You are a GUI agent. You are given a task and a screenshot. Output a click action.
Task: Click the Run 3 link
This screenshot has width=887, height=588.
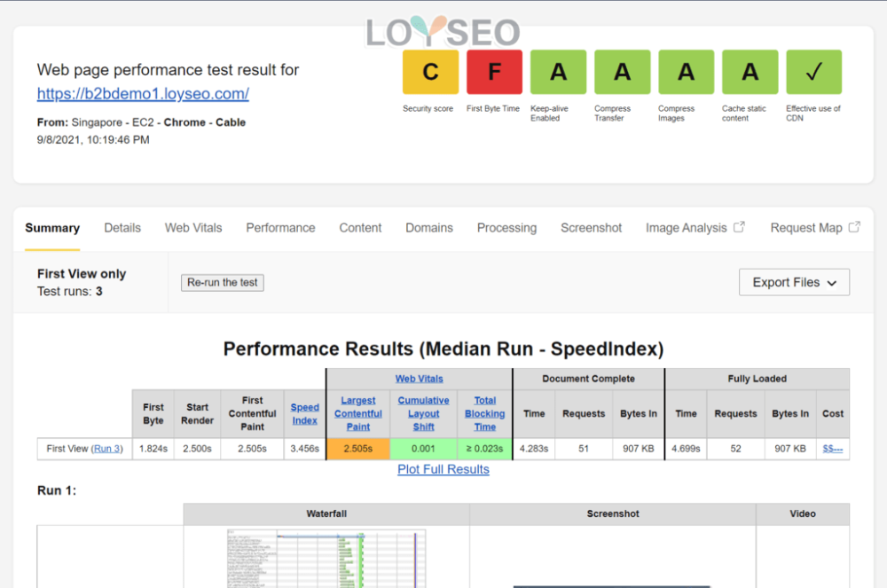107,449
